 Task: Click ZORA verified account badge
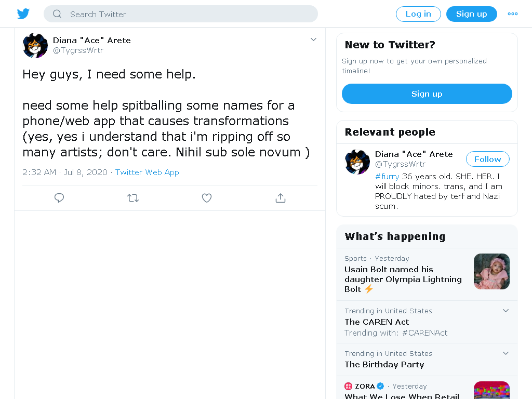380,386
